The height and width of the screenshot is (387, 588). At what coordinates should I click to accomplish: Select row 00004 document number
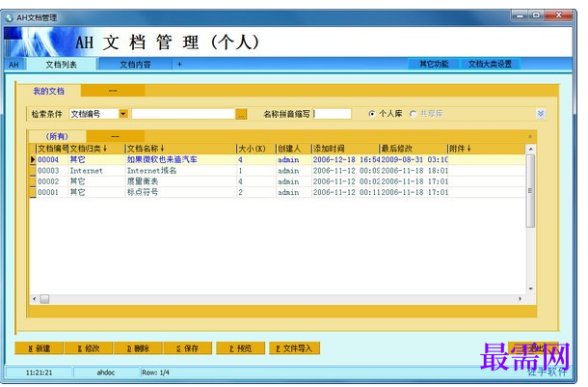pyautogui.click(x=48, y=160)
